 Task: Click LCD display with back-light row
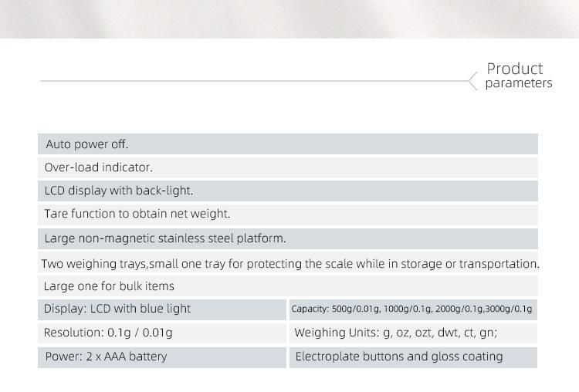coord(288,191)
